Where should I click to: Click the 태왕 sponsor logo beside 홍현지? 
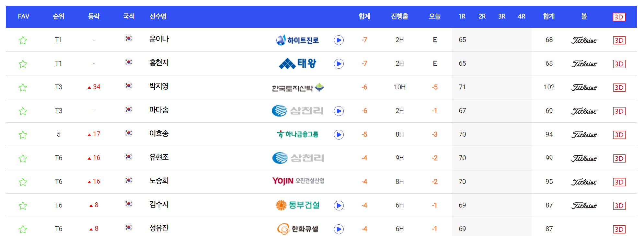pyautogui.click(x=297, y=63)
